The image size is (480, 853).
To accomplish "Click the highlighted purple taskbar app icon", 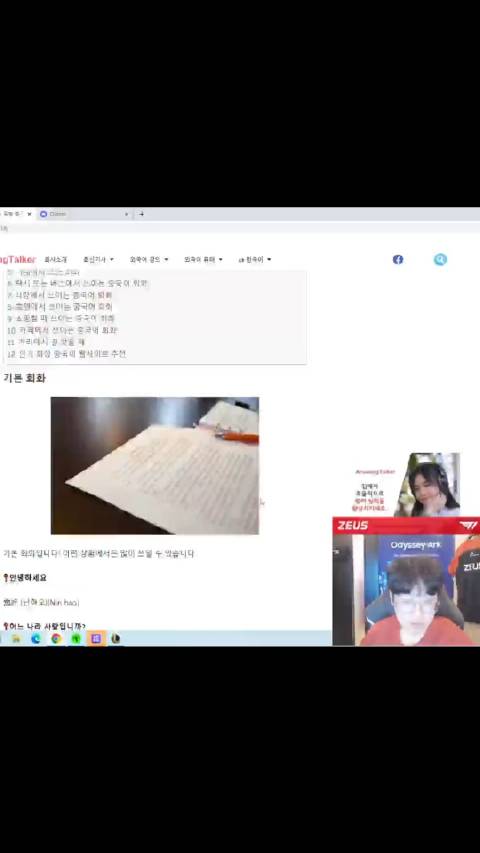I will pyautogui.click(x=96, y=639).
